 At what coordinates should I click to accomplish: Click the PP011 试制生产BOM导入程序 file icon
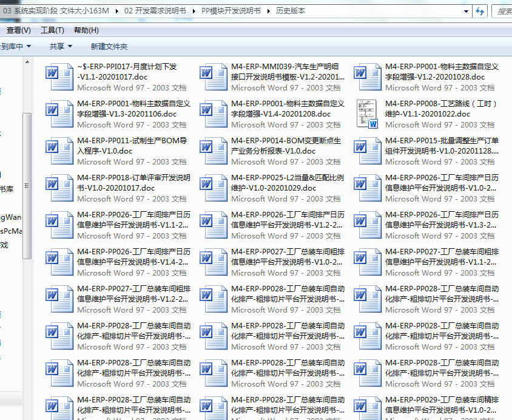pyautogui.click(x=59, y=151)
